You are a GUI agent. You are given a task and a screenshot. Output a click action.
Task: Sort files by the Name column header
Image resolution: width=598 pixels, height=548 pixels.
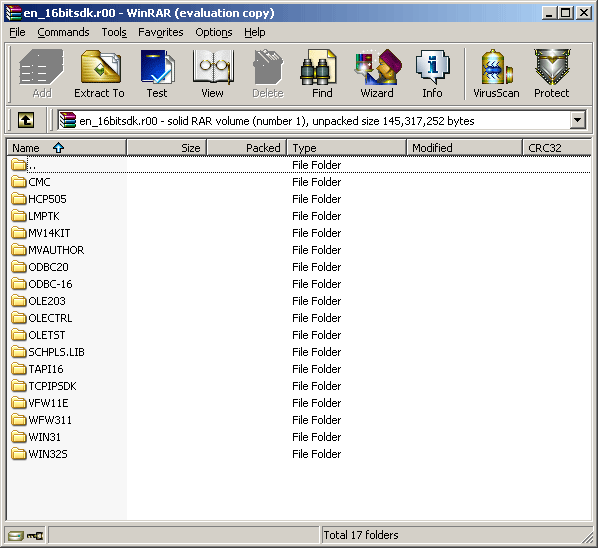pos(67,148)
